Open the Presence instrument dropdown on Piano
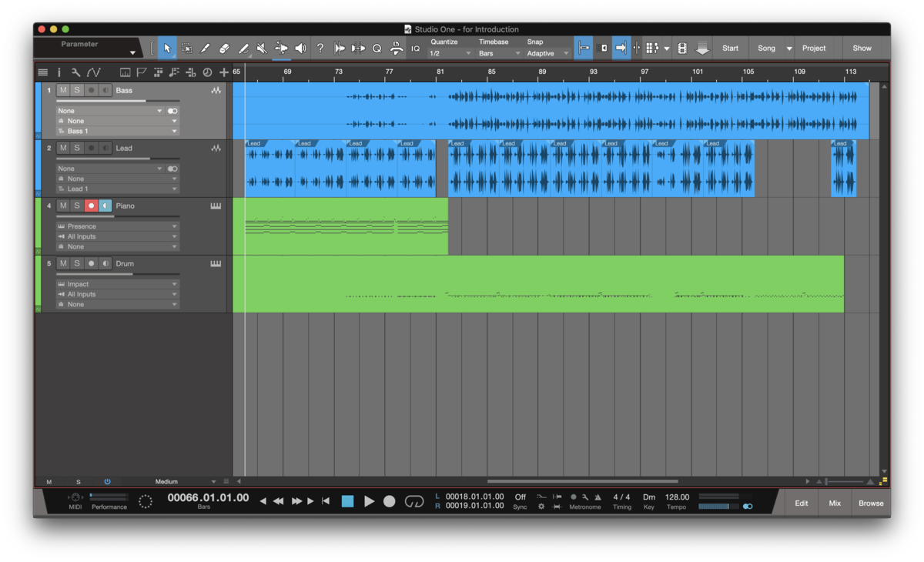 [118, 227]
